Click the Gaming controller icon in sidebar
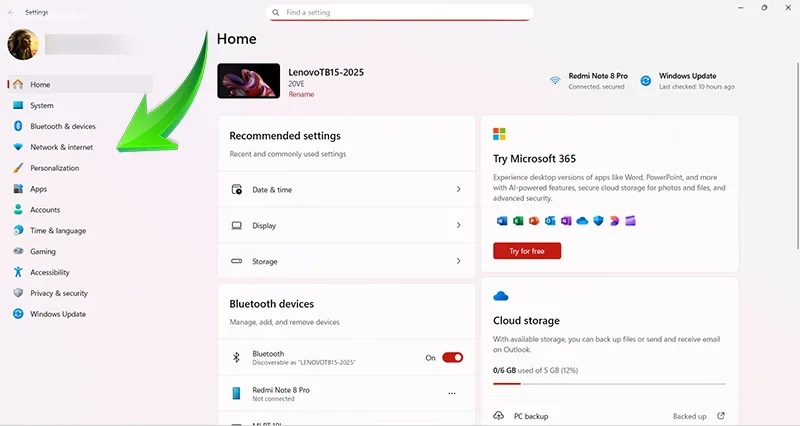800x426 pixels. coord(18,251)
